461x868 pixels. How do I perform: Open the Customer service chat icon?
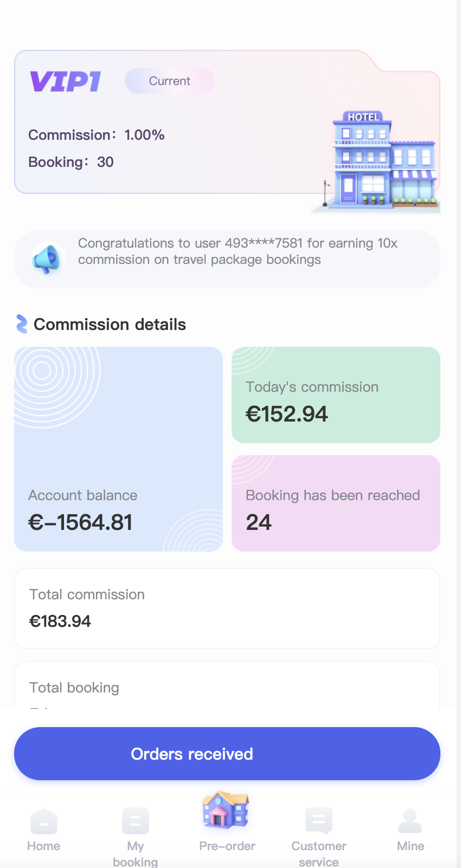(x=319, y=820)
